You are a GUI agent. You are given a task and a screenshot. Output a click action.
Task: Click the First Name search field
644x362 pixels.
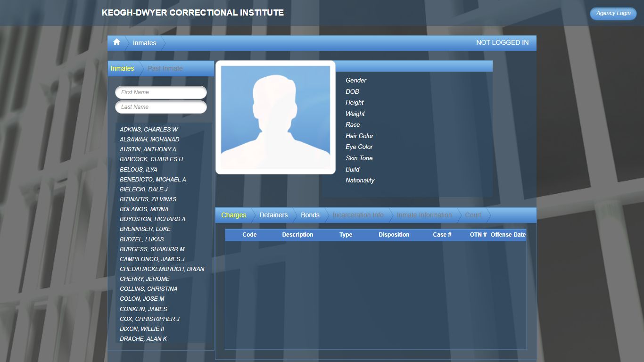161,92
